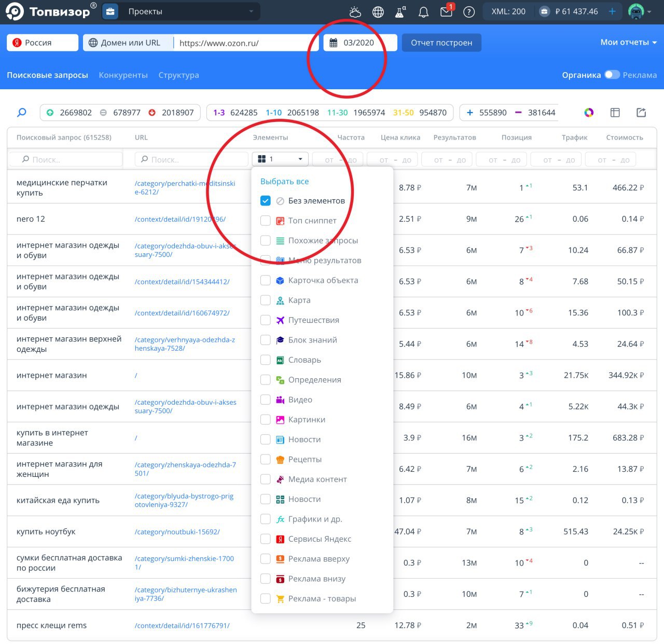
Task: Click the weather cloud icon in header
Action: point(355,12)
